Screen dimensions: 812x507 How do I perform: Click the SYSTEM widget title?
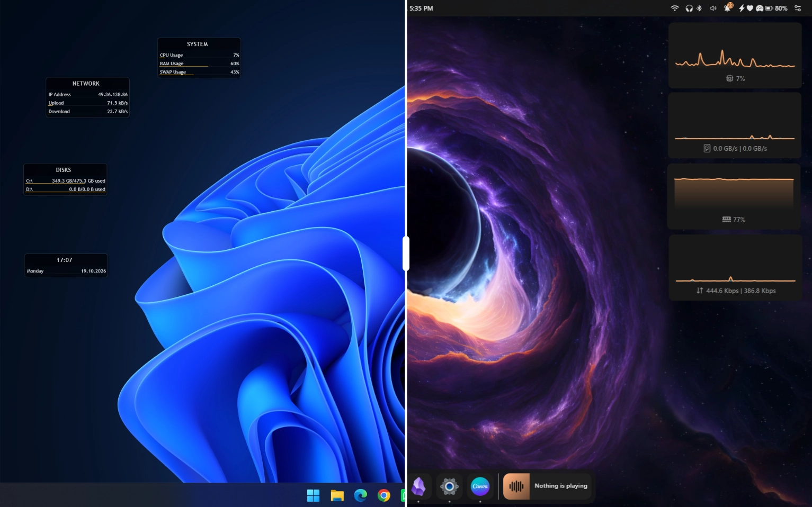[x=197, y=44]
